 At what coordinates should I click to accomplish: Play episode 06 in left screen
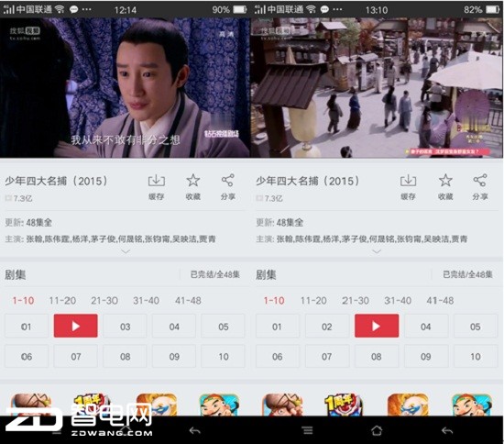pos(27,356)
